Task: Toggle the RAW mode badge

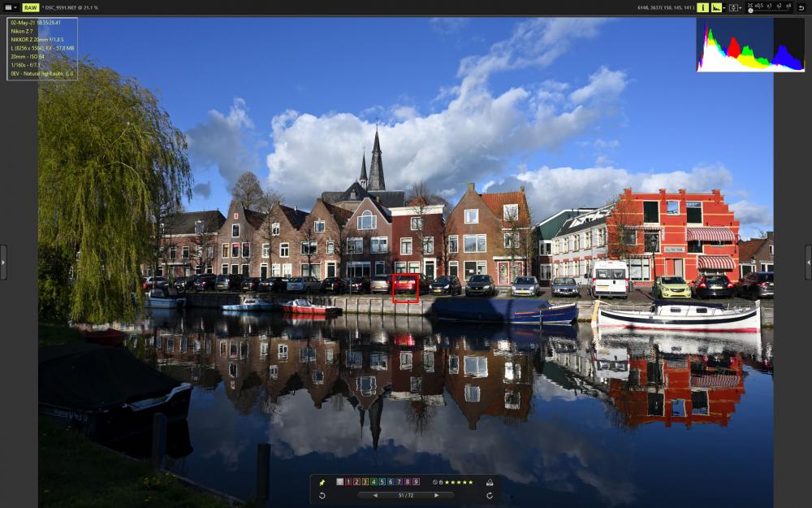Action: click(31, 8)
